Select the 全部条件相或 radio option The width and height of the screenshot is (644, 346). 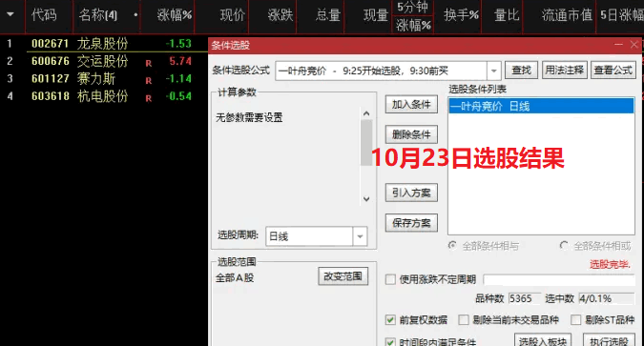tap(564, 246)
